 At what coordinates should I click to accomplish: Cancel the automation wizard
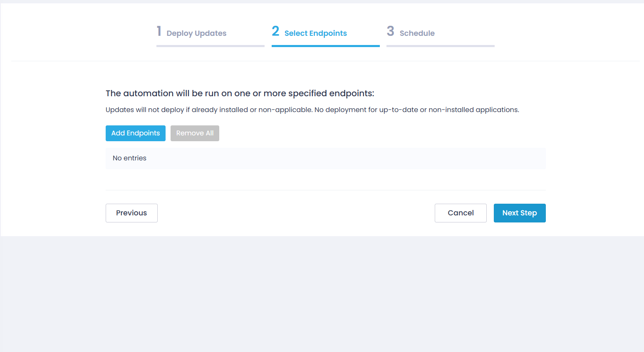tap(461, 213)
